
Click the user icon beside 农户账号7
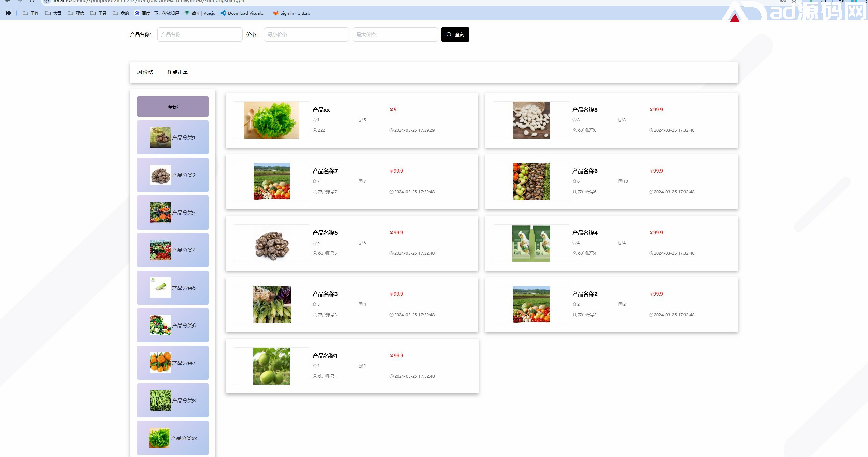(x=315, y=192)
